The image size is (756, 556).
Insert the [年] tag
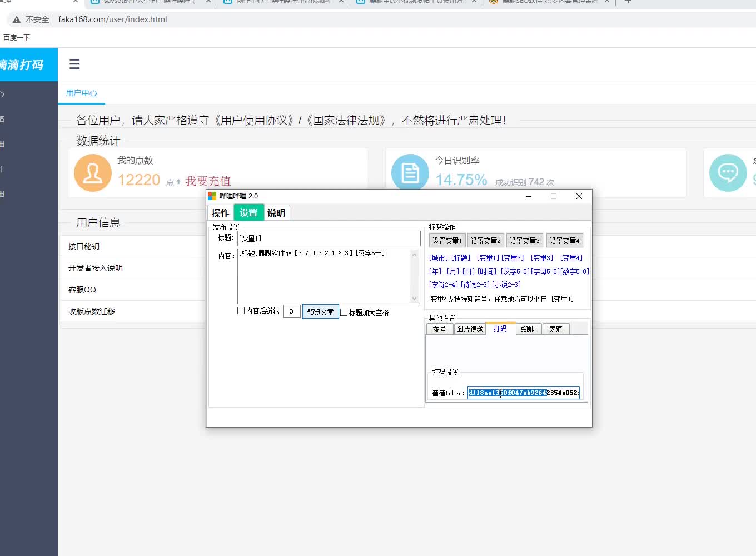coord(435,271)
